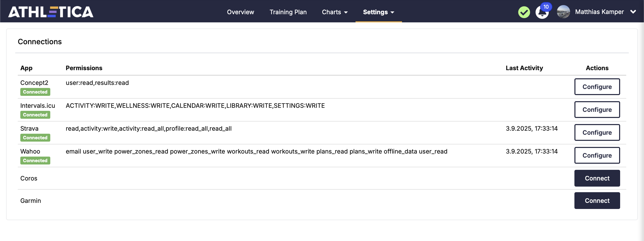This screenshot has width=644, height=241.
Task: Open the Charts dropdown menu
Action: 334,12
